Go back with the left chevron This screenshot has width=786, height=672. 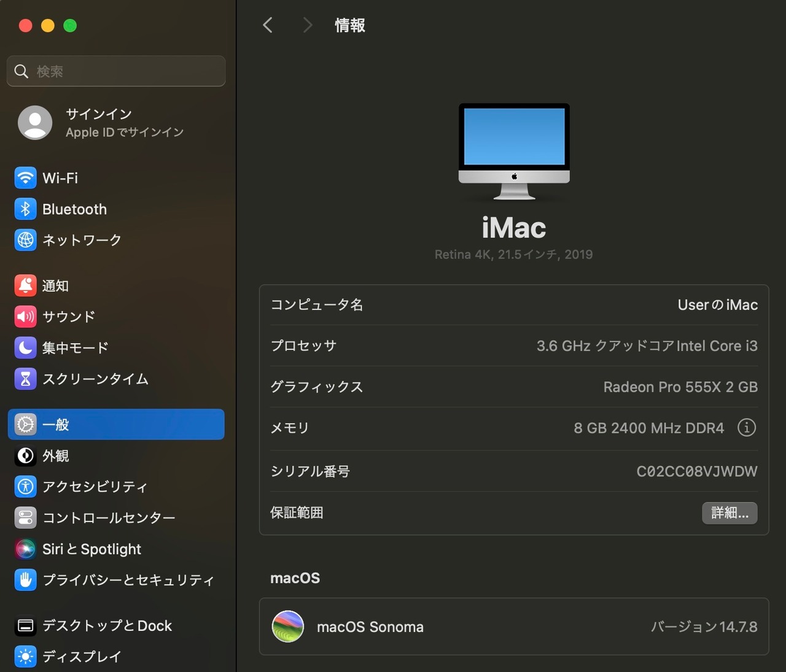click(268, 25)
